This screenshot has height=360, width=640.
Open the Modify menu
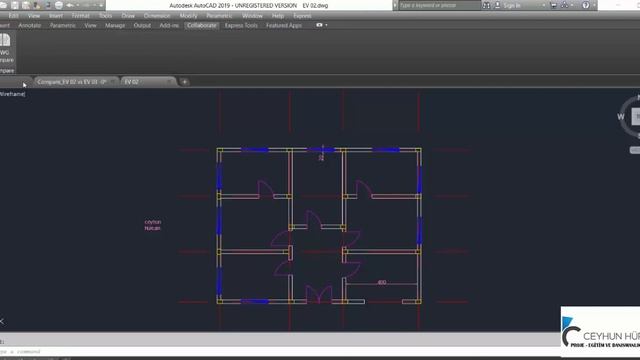(188, 16)
